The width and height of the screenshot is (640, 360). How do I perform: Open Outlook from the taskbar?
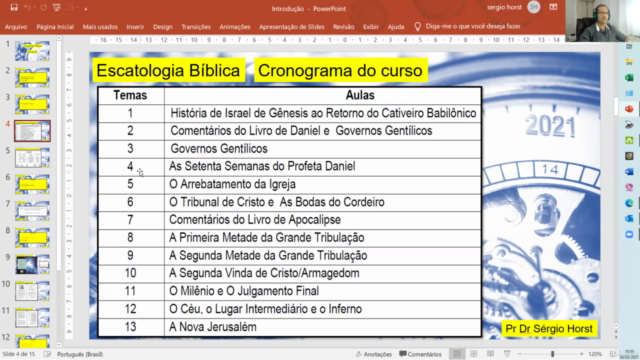[629, 219]
